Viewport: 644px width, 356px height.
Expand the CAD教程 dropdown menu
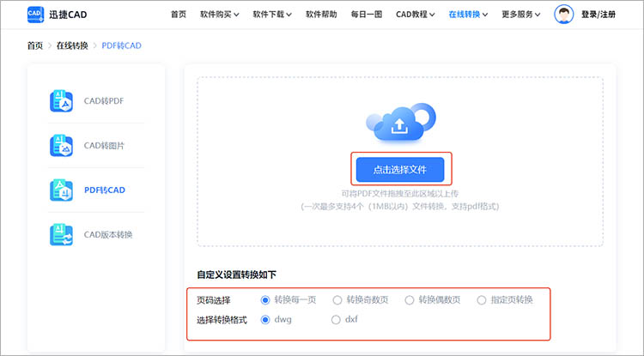pyautogui.click(x=416, y=15)
